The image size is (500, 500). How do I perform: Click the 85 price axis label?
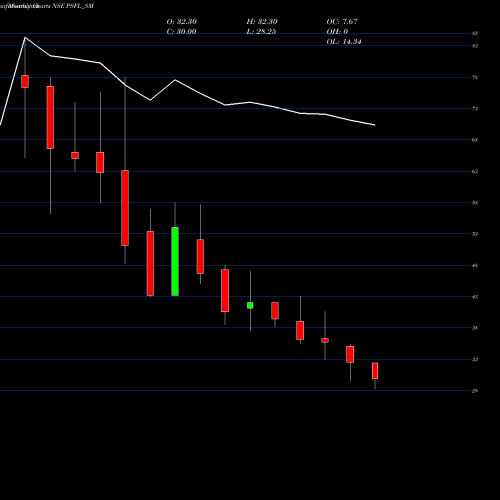tap(475, 33)
